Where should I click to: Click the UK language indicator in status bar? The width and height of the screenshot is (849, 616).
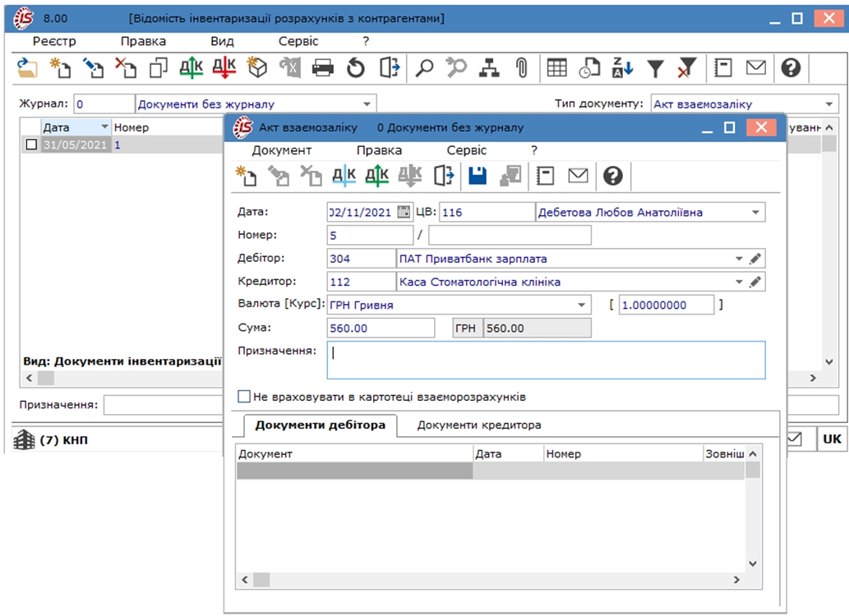(832, 439)
